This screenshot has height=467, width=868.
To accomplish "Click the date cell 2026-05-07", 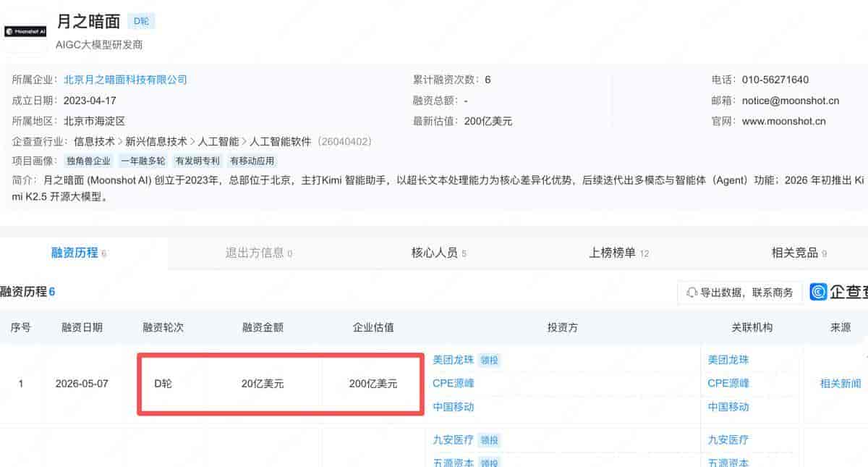I will pyautogui.click(x=82, y=384).
